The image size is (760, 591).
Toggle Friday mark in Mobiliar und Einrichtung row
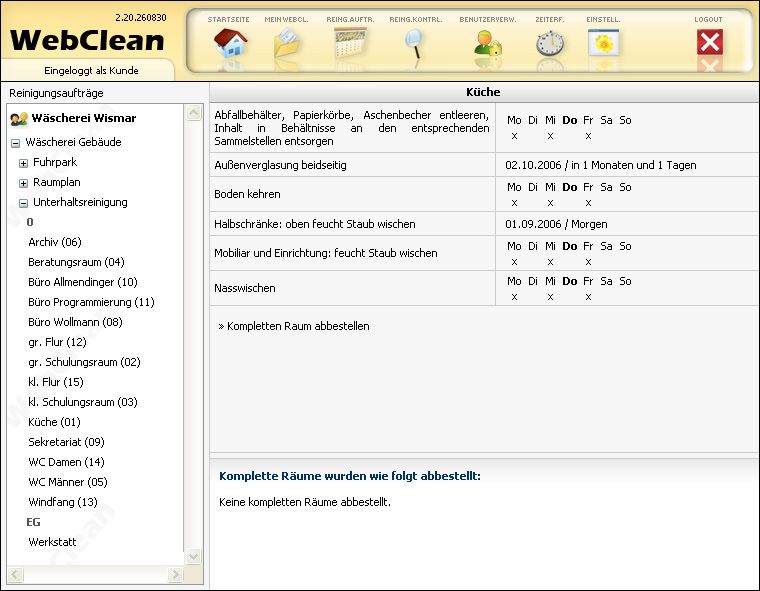(588, 261)
